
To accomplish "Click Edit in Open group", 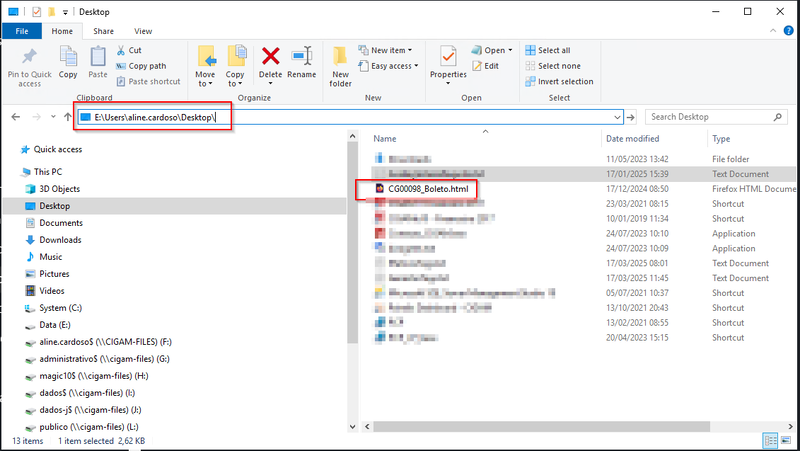I will coord(486,66).
